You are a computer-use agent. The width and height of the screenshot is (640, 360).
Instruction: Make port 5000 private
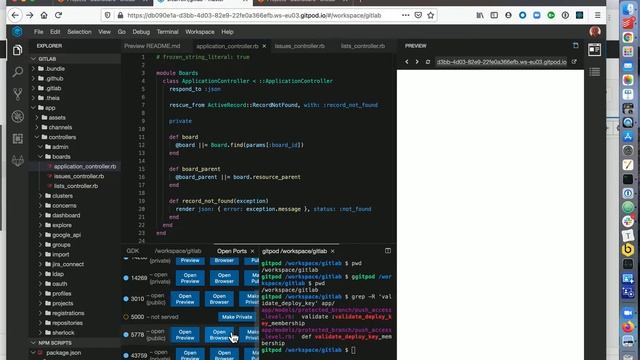[237, 317]
